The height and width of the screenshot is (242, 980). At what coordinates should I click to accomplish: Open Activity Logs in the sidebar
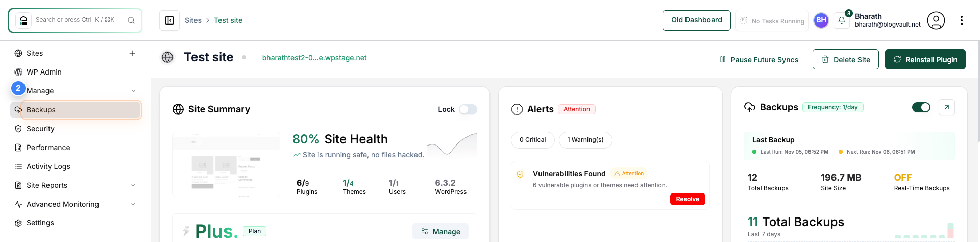(x=48, y=166)
